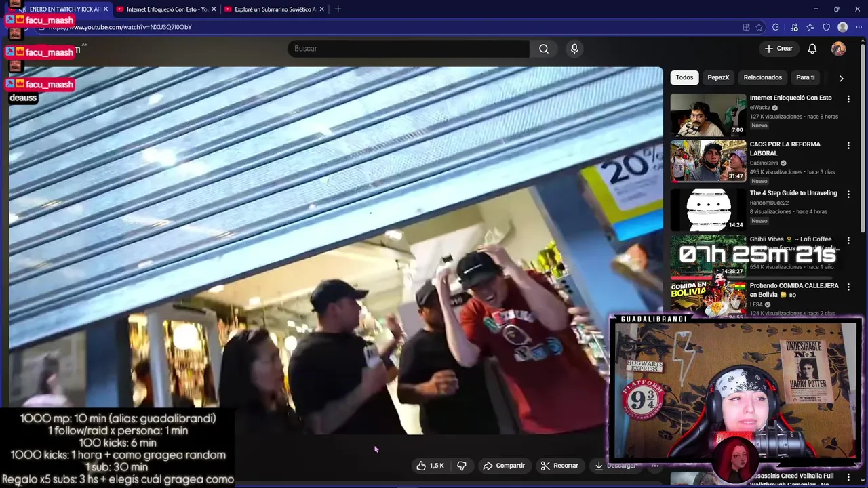Open options for Probando COMIDA CALLEJERA video
The width and height of the screenshot is (868, 488).
point(848,287)
